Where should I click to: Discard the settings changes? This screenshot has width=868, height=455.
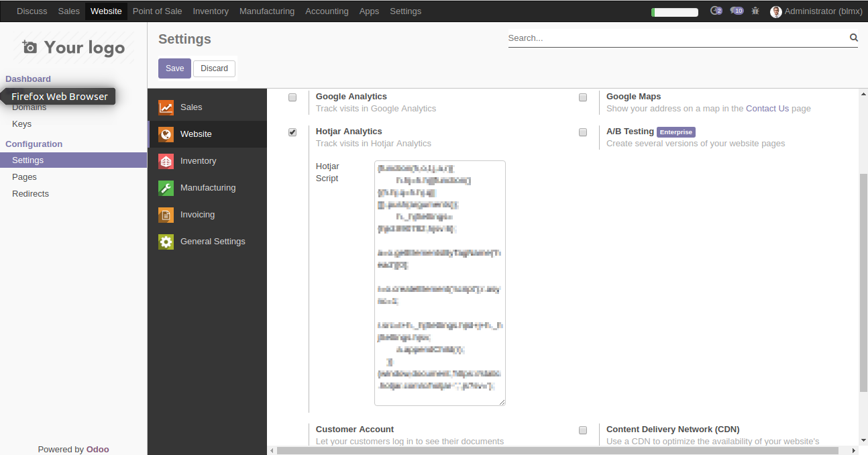[x=214, y=68]
